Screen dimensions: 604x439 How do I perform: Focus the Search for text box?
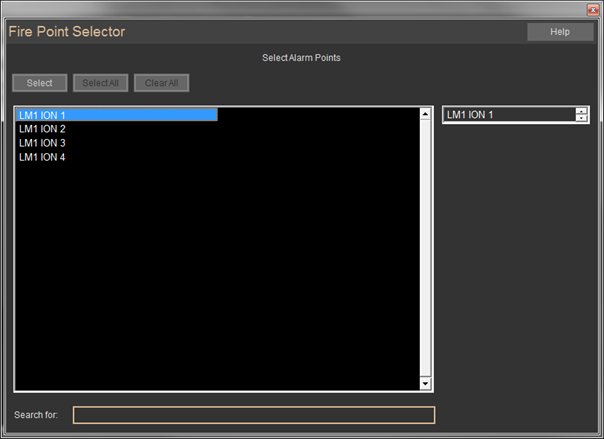click(254, 415)
